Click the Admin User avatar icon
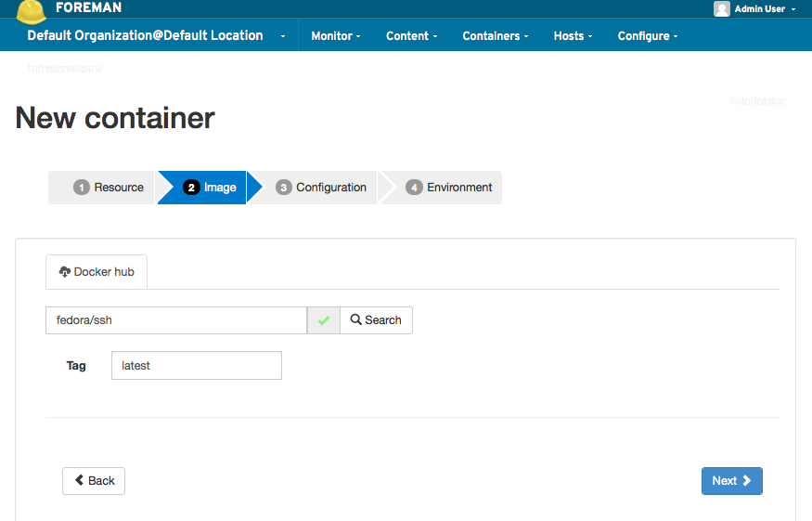Image resolution: width=812 pixels, height=521 pixels. (722, 9)
